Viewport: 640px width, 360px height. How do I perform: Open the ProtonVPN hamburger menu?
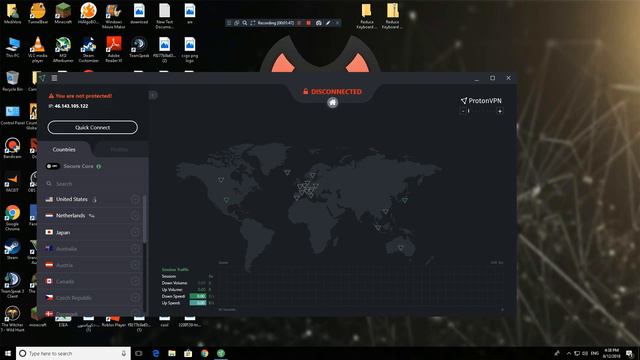click(54, 78)
